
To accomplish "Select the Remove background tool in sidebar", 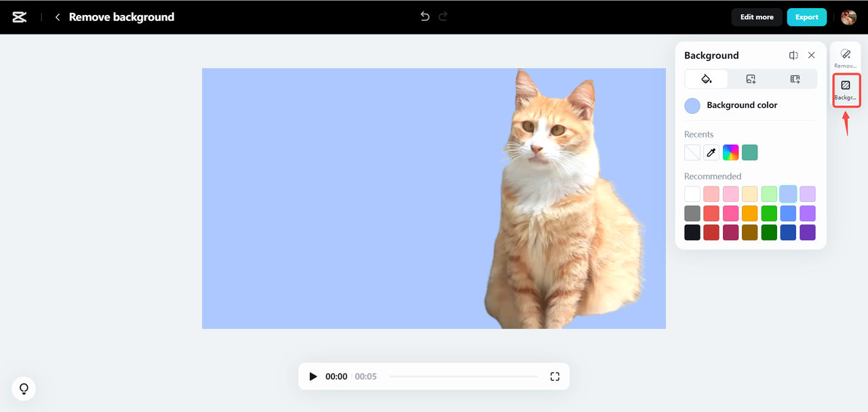I will 846,58.
